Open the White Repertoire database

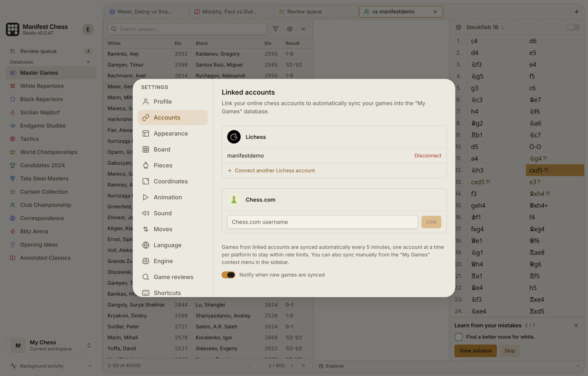51,86
